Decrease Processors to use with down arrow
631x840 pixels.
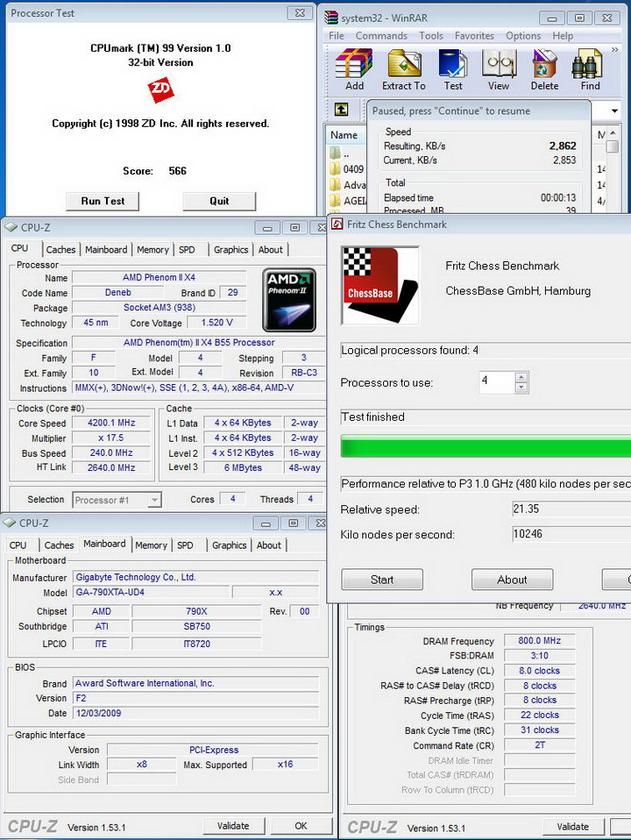point(521,388)
